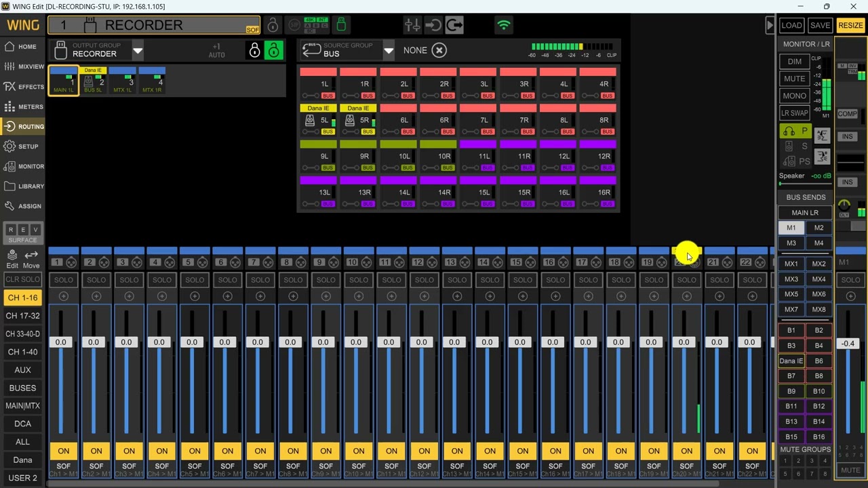Screen dimensions: 868x488
Task: Click the talkback A icon in monitor panel
Action: (x=822, y=136)
